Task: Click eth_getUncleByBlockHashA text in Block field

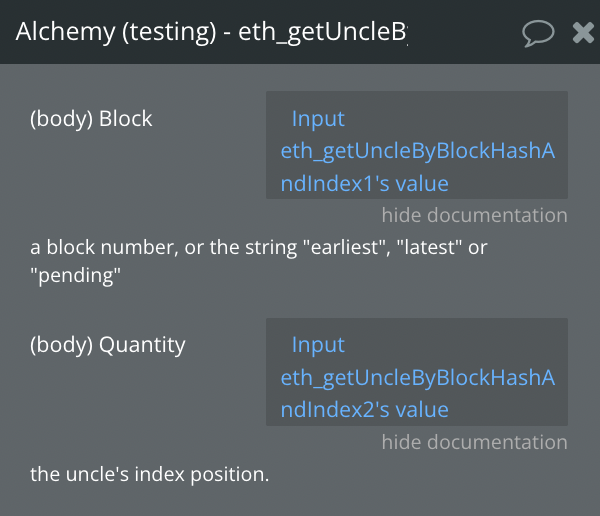Action: click(x=417, y=151)
